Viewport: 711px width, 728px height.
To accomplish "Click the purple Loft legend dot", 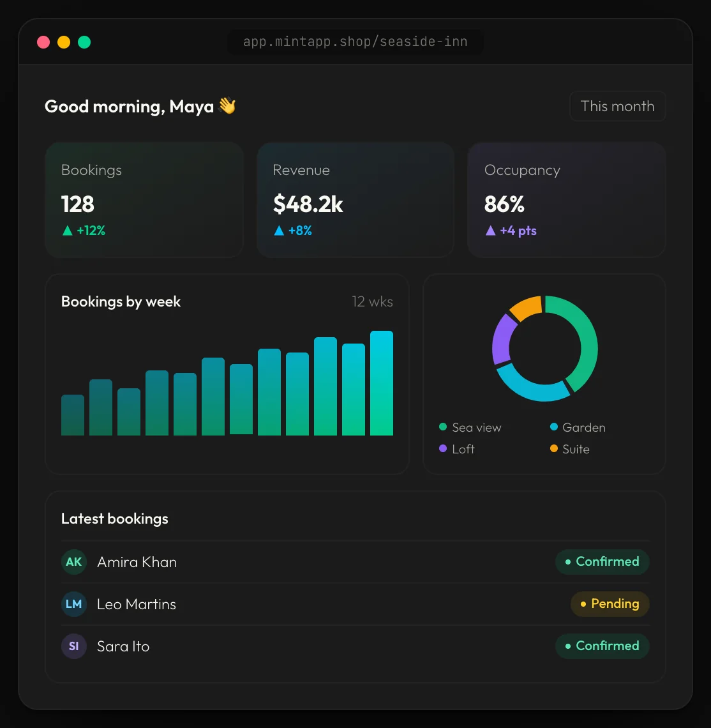I will [x=443, y=448].
